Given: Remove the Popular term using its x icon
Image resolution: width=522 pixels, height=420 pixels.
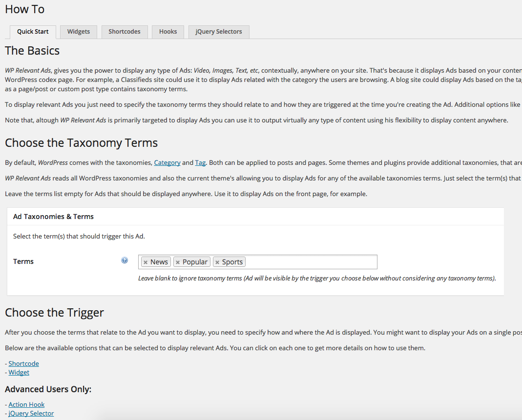Looking at the screenshot, I should 178,261.
